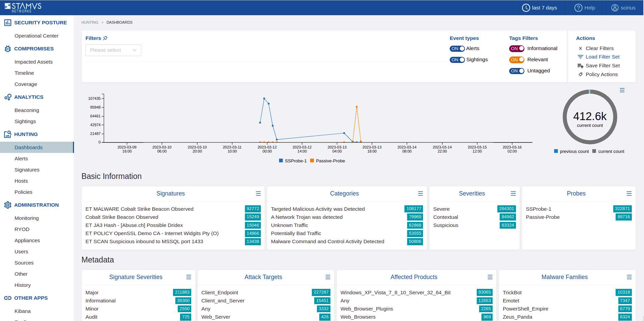Click the scirius user avatar icon
The image size is (644, 321).
615,8
